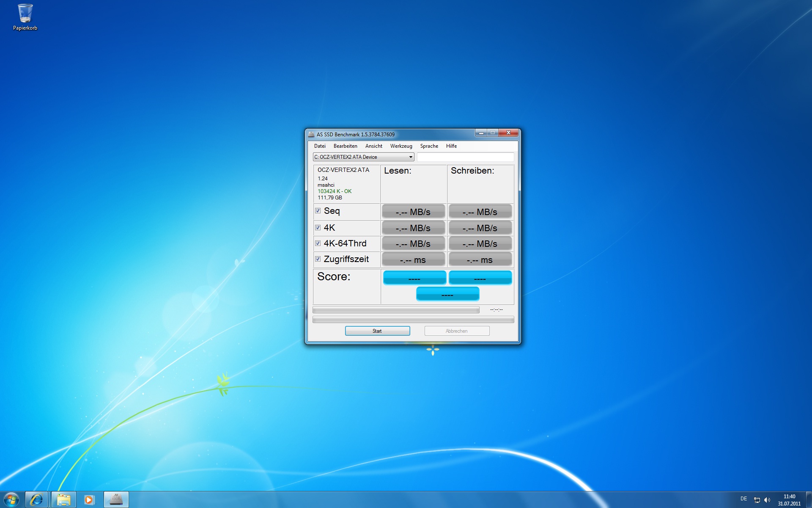Click the Windows Start orb

[x=11, y=500]
